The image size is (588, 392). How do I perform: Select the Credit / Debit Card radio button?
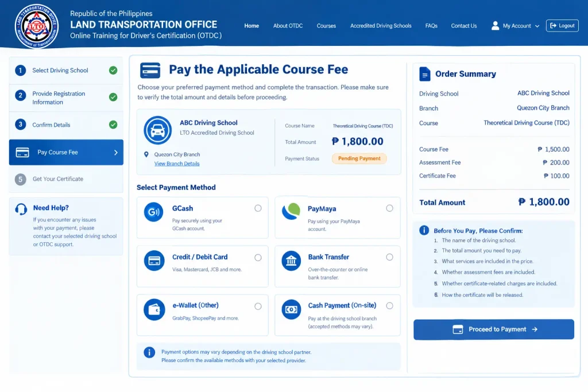258,258
